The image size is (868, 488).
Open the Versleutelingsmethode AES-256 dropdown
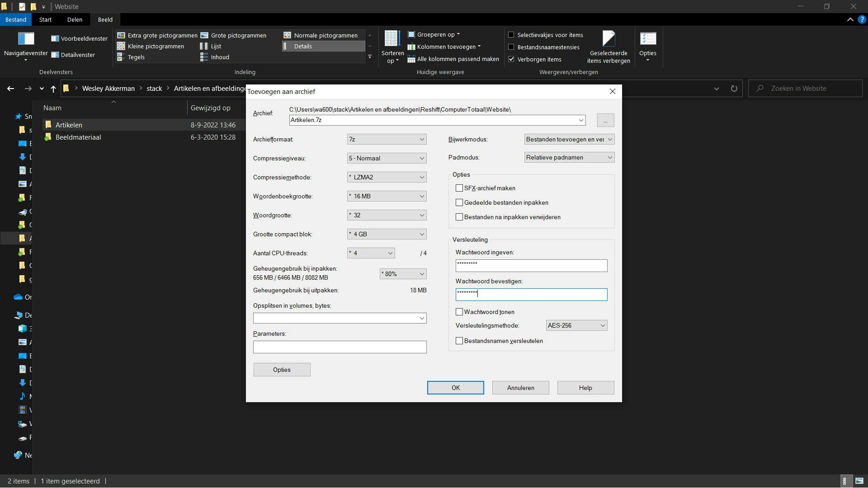pos(576,325)
